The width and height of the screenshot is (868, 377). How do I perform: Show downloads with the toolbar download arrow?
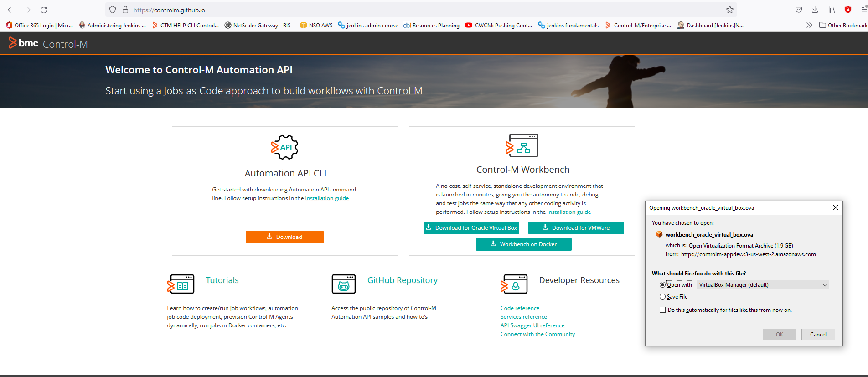click(x=815, y=10)
